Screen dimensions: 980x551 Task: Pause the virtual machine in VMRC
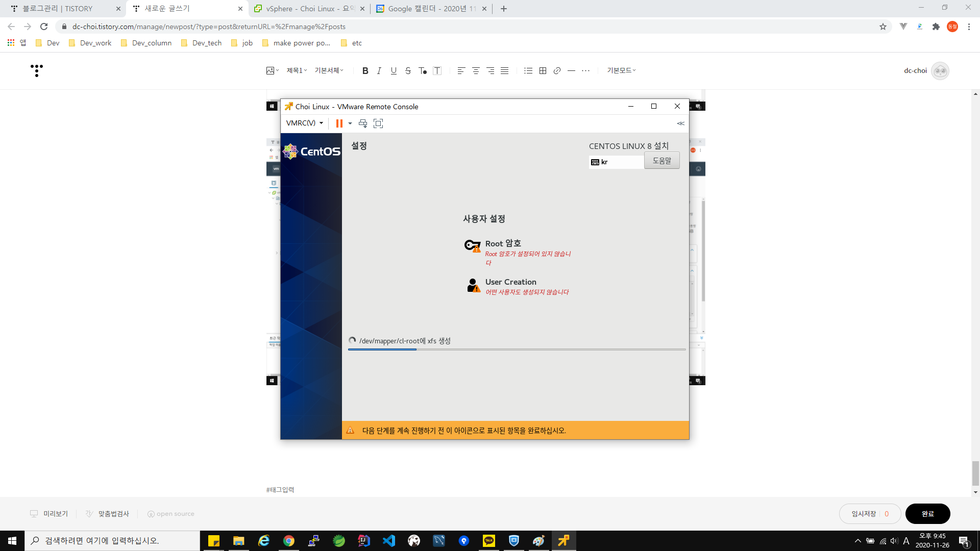[x=339, y=123]
